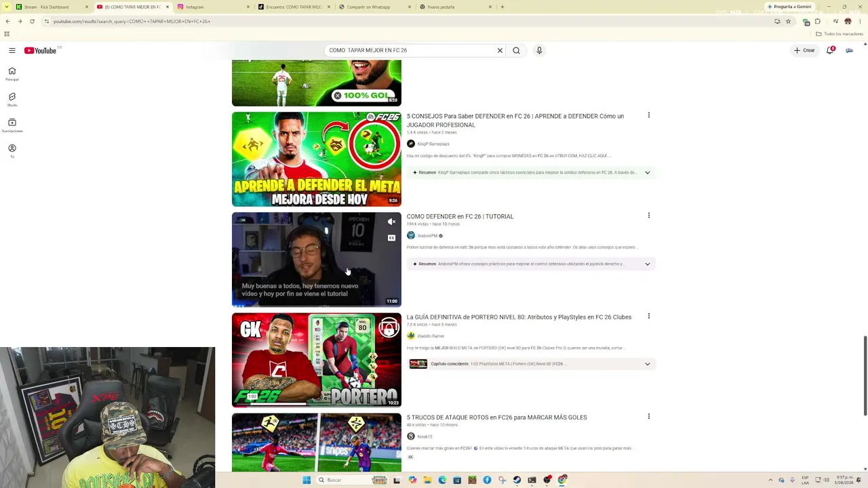Image resolution: width=868 pixels, height=488 pixels.
Task: Open Aladdin Gamer channel avatar
Action: click(x=411, y=336)
